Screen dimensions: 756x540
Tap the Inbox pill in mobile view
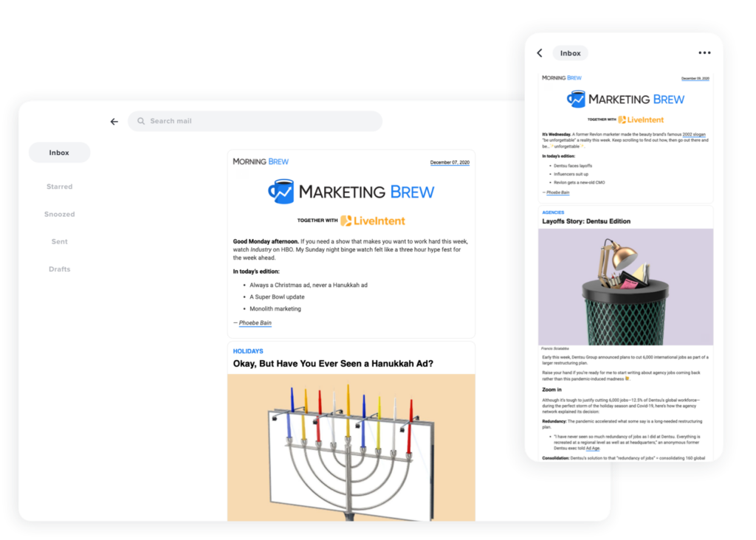coord(571,53)
